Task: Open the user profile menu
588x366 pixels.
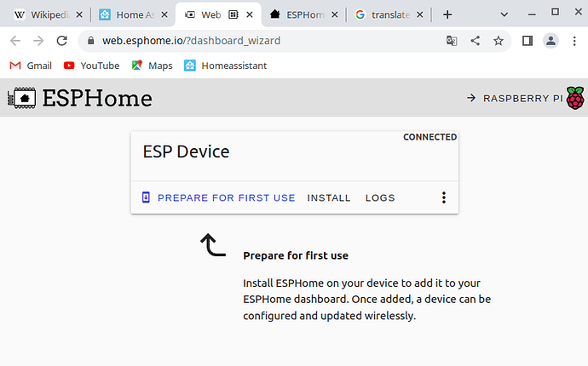Action: [551, 41]
